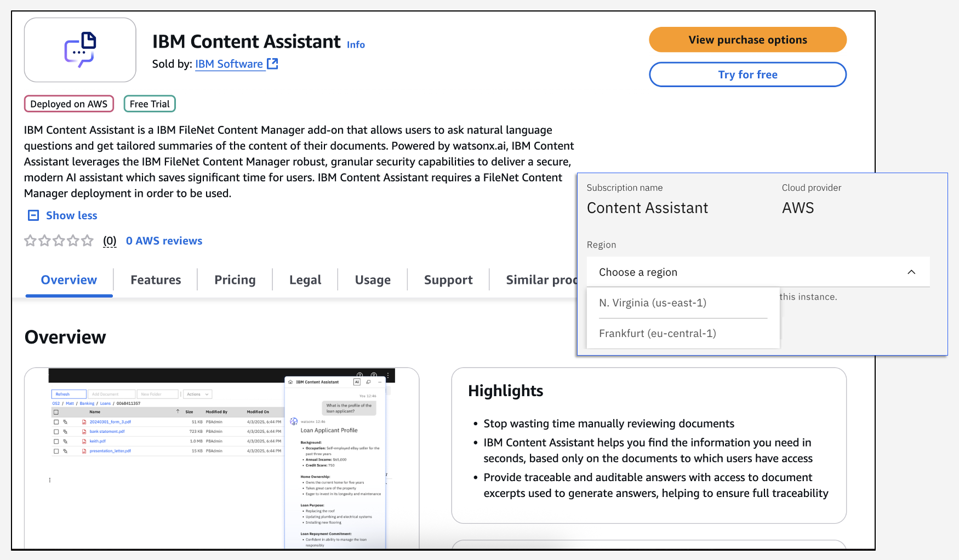The height and width of the screenshot is (560, 959).
Task: Open the 20240301_form_3.pdf file link
Action: click(x=110, y=422)
